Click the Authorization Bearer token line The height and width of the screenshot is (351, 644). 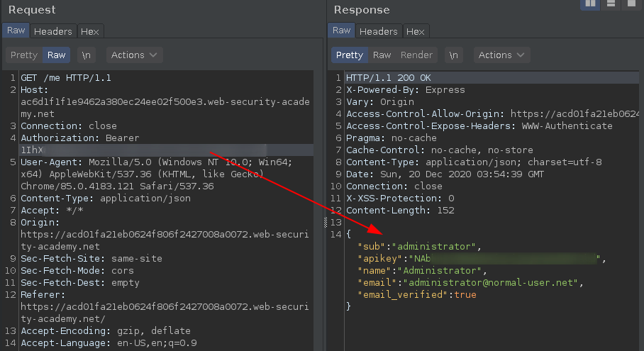point(79,138)
